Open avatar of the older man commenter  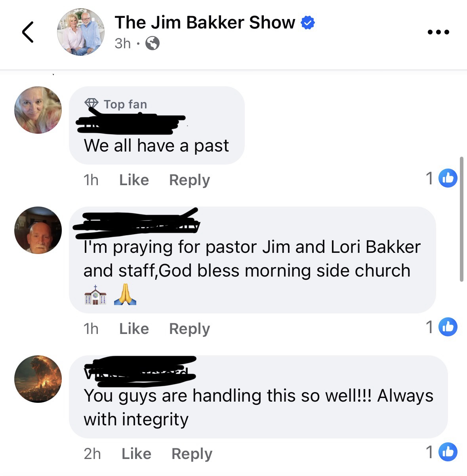click(x=38, y=230)
